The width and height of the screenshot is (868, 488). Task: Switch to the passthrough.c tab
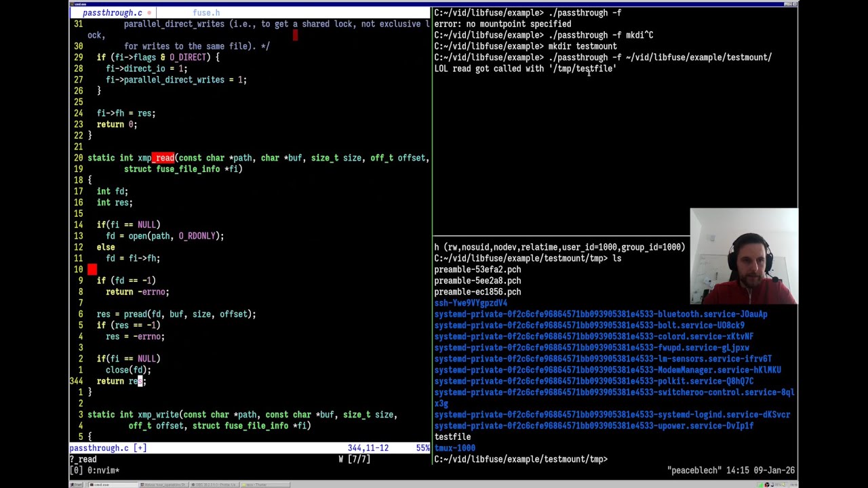tap(113, 13)
